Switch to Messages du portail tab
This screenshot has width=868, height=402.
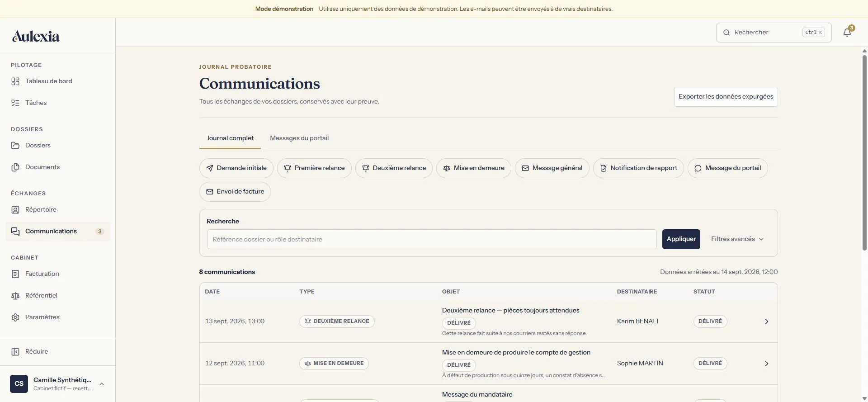(299, 138)
